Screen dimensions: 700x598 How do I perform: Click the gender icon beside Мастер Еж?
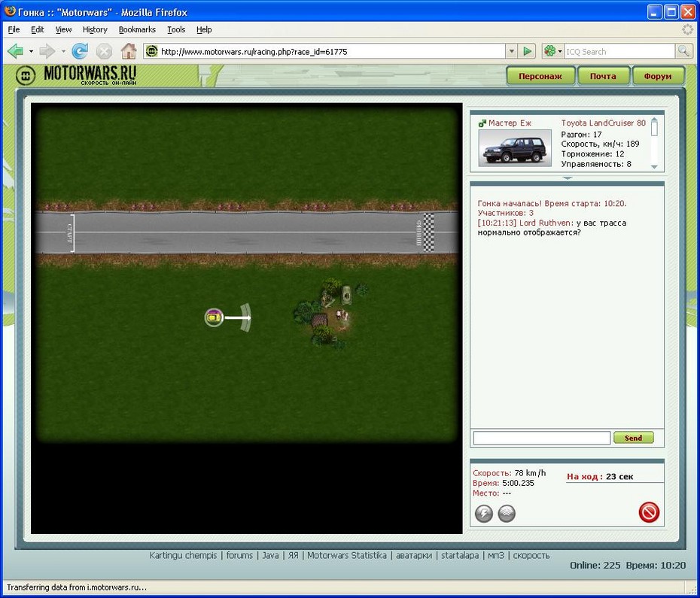pos(482,123)
